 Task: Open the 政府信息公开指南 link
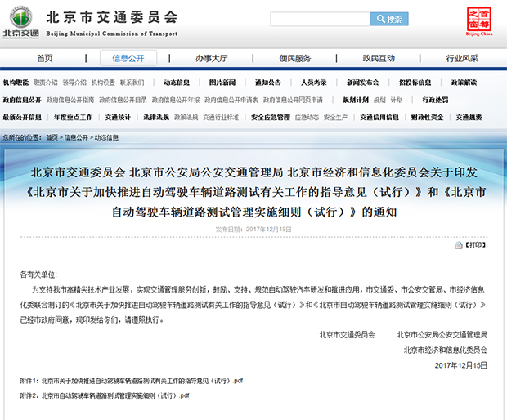(x=70, y=100)
